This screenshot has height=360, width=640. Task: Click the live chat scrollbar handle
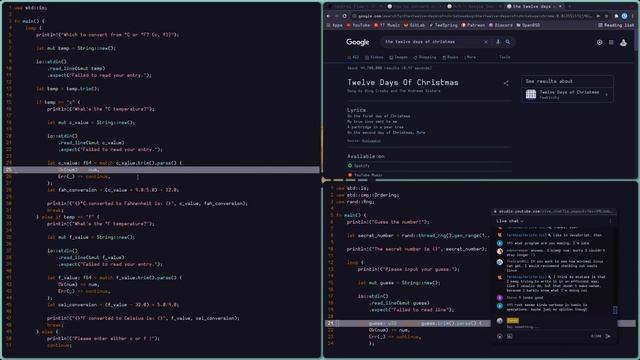pyautogui.click(x=615, y=310)
